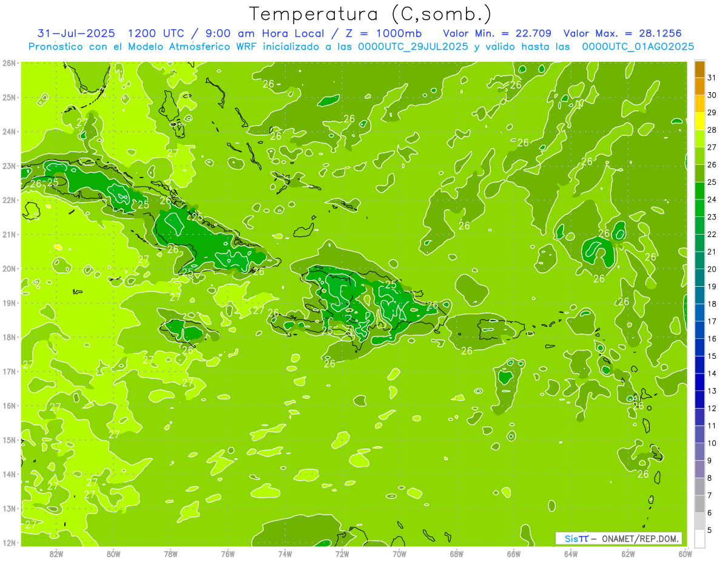Viewport: 728px width, 562px height.
Task: Click the 24N latitude axis label
Action: point(9,132)
